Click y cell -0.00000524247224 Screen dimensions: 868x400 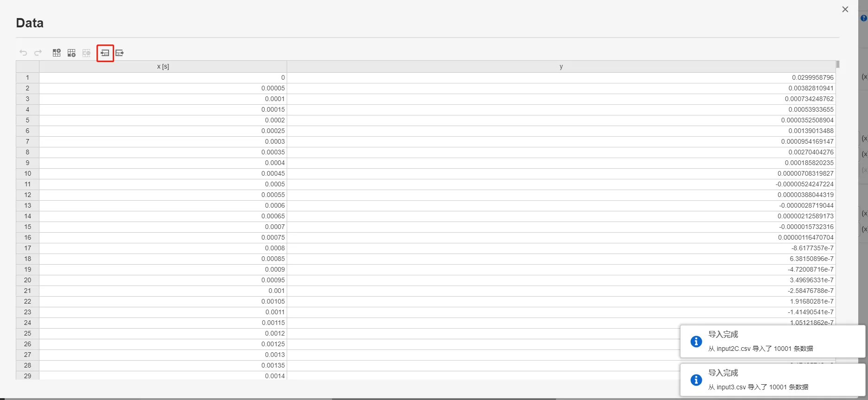tap(561, 184)
